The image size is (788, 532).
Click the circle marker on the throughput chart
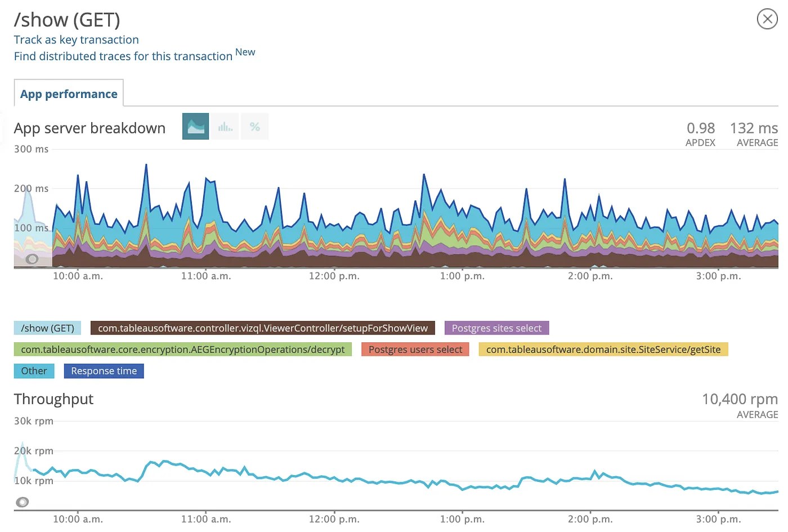tap(23, 502)
